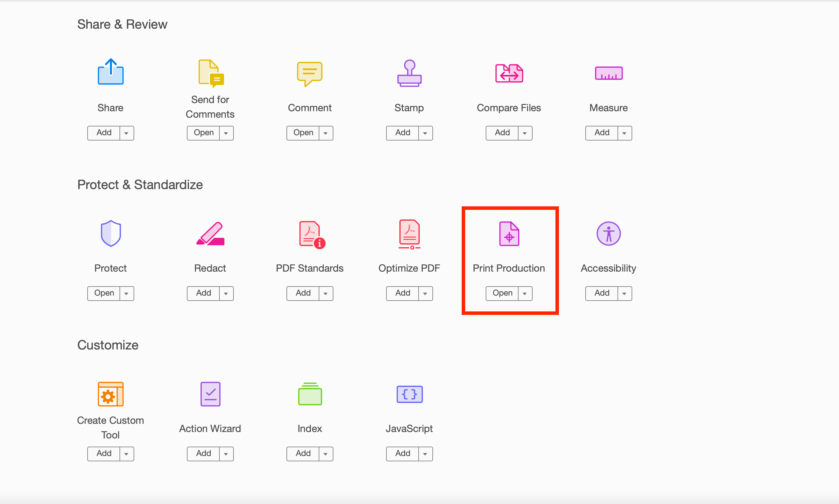Open Send for Comments tool
The image size is (839, 504).
[x=203, y=133]
